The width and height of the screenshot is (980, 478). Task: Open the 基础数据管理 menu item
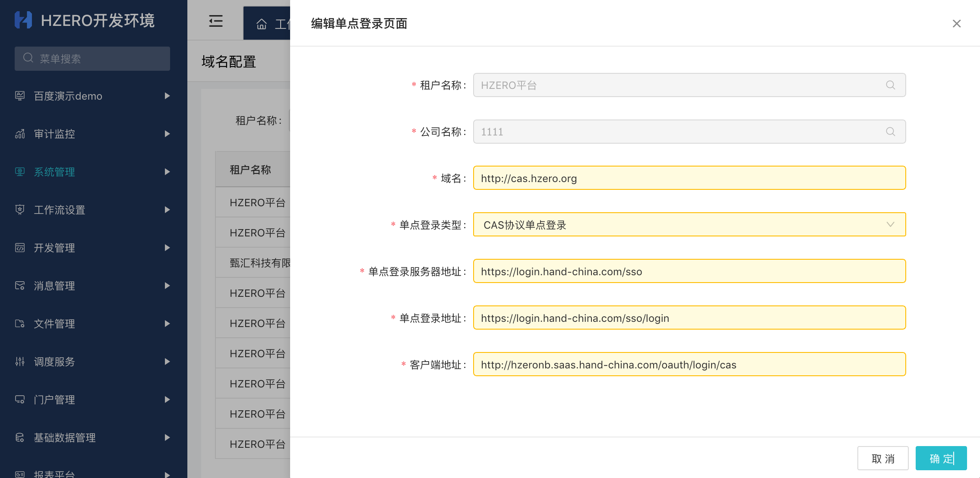point(65,437)
